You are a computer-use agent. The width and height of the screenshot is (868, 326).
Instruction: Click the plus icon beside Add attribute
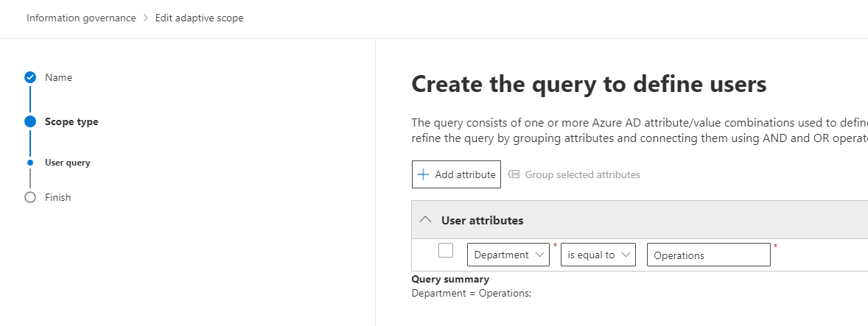tap(423, 174)
